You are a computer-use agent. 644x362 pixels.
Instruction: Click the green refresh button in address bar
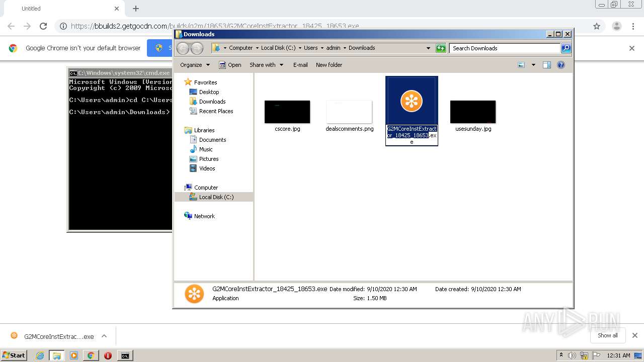coord(441,48)
